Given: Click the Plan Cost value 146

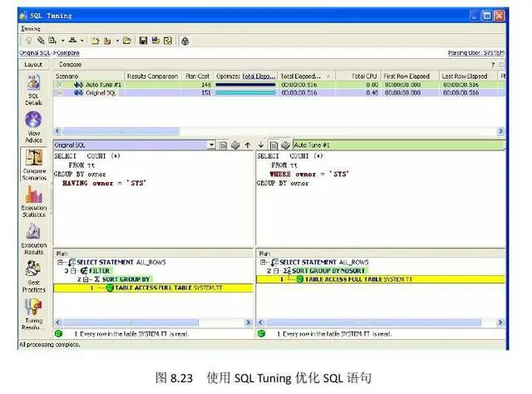Looking at the screenshot, I should click(x=206, y=85).
